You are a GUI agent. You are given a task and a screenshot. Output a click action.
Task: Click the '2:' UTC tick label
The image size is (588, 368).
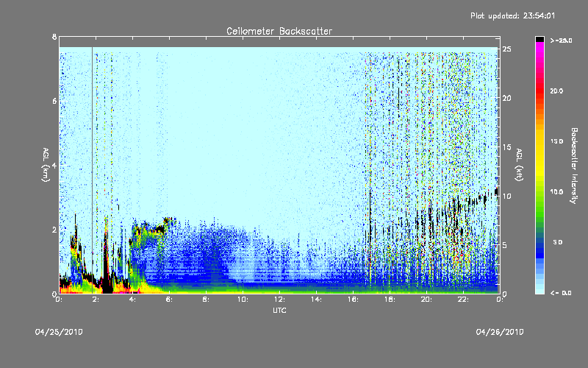coord(96,300)
